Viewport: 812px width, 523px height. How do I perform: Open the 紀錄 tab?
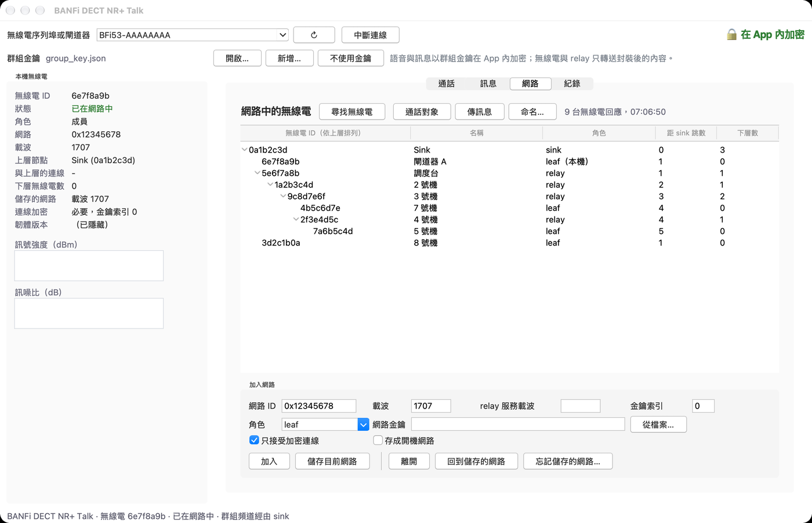(x=572, y=84)
